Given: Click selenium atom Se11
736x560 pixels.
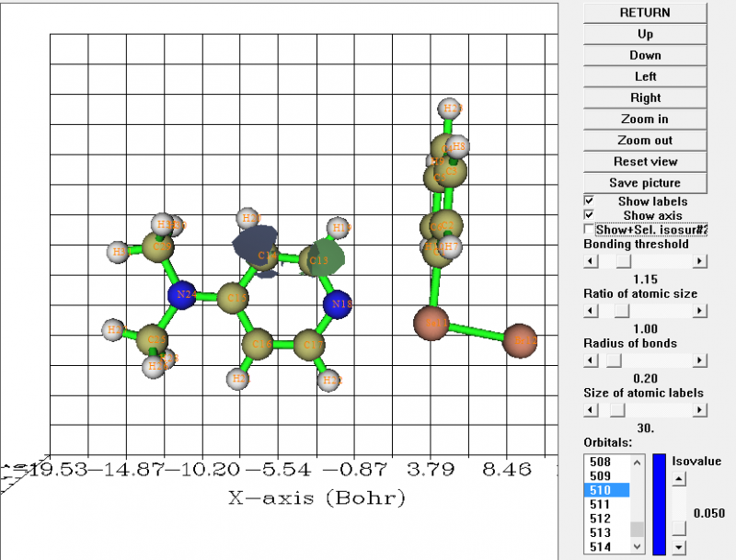Looking at the screenshot, I should pos(431,323).
